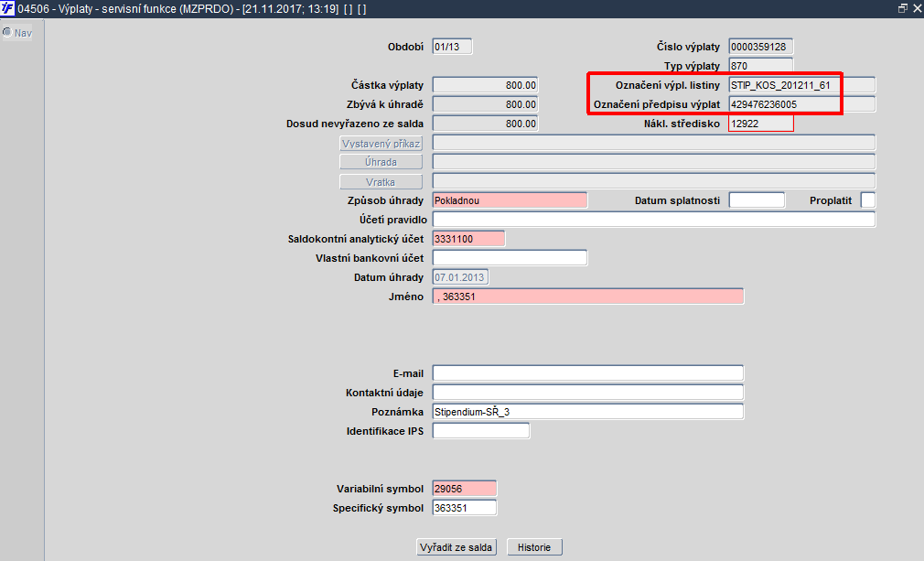Click the Kontaktní údaje input field
This screenshot has height=561, width=924.
588,393
